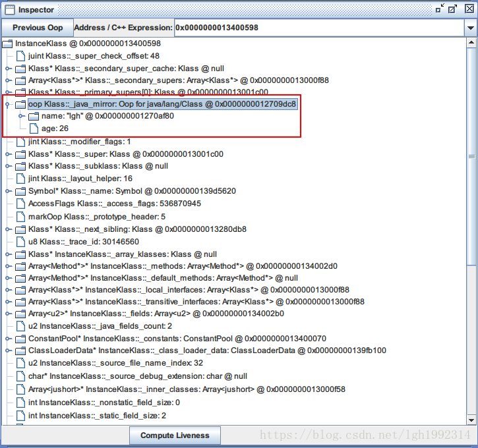This screenshot has height=448, width=478.
Task: Select the _layout_helper: 16 row
Action: [80, 179]
